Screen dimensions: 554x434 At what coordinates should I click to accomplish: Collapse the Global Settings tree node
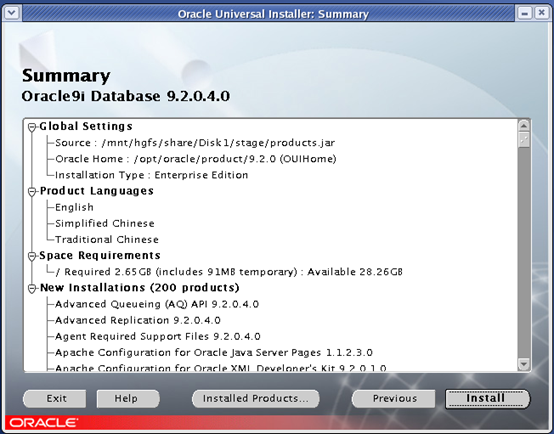(32, 127)
